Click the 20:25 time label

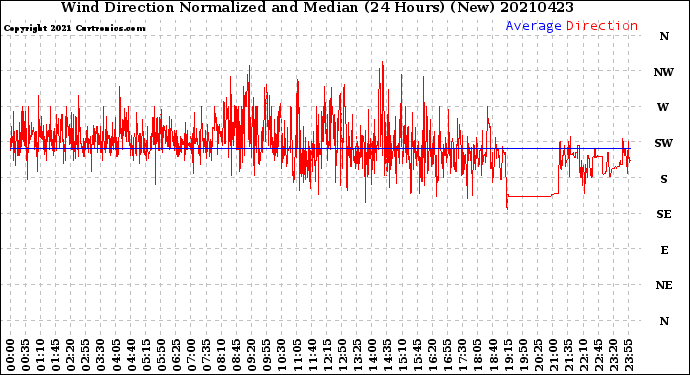point(538,355)
